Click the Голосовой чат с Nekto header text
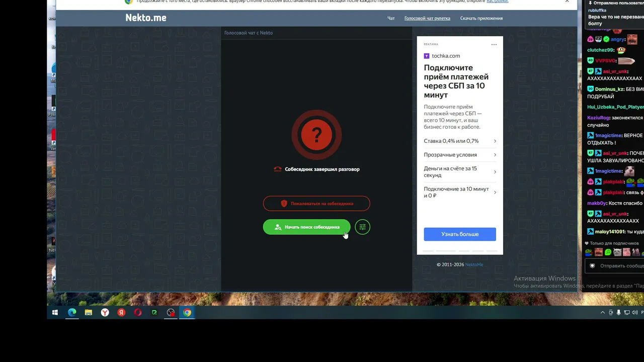The width and height of the screenshot is (644, 362). pyautogui.click(x=249, y=33)
